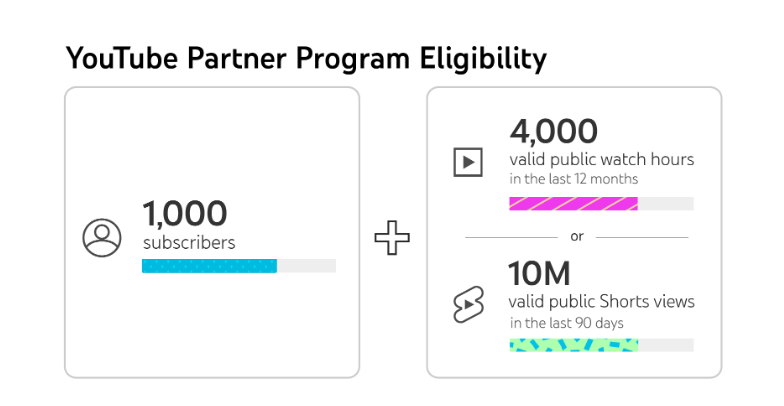Click the YouTube Partner Program Eligibility heading
The width and height of the screenshot is (784, 406).
[306, 58]
